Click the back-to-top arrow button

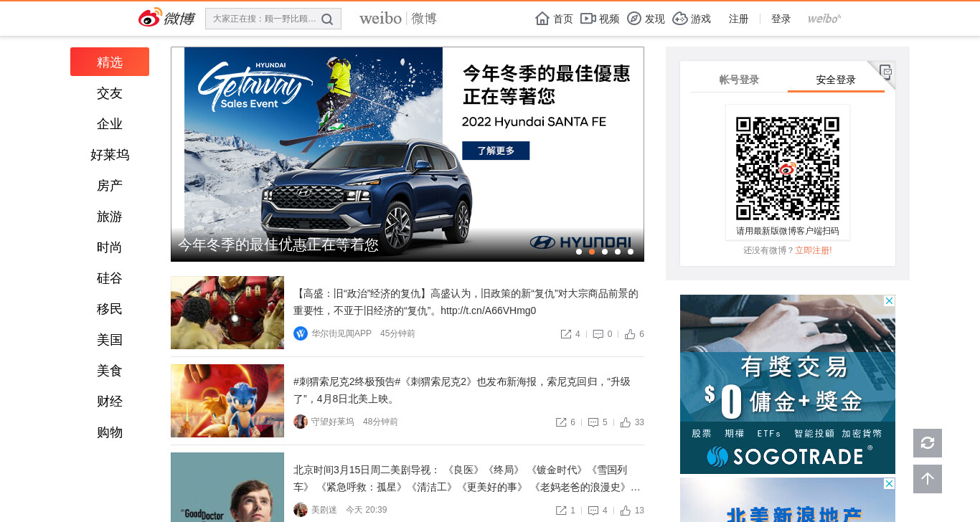click(928, 479)
